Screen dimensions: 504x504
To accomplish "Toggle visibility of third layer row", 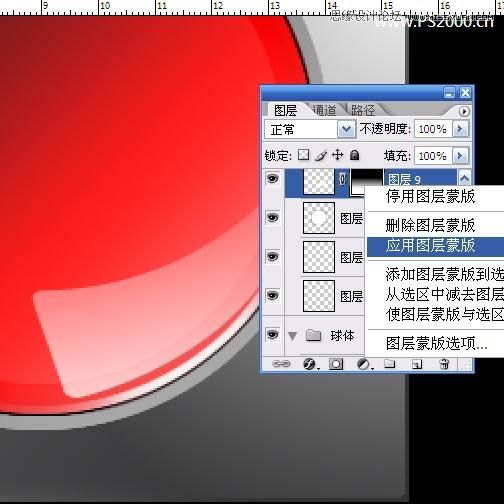I will click(x=273, y=257).
